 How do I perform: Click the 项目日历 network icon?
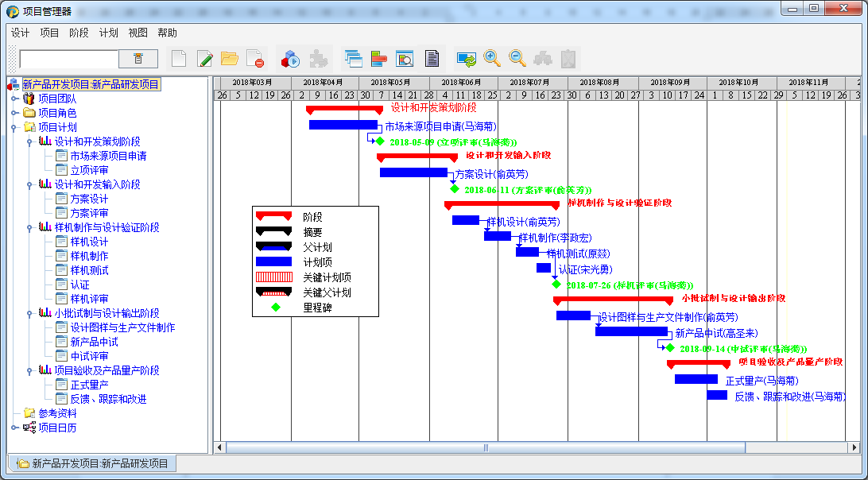(x=29, y=428)
